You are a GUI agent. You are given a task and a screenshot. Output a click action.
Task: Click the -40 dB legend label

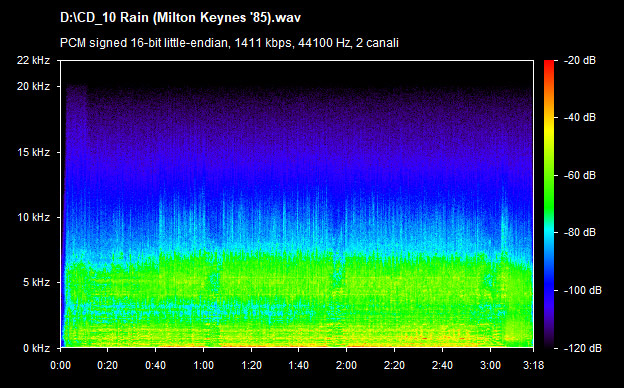click(580, 117)
